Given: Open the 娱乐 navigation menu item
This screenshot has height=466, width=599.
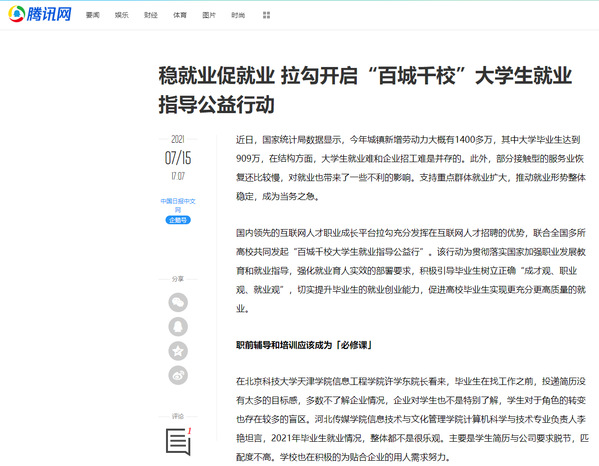Looking at the screenshot, I should tap(121, 15).
